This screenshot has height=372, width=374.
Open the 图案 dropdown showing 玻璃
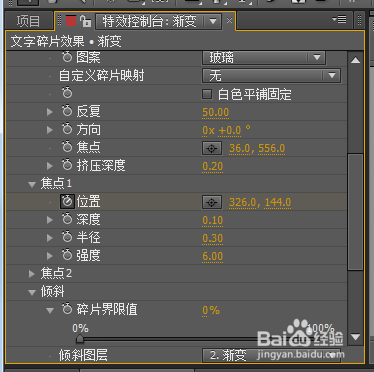264,58
